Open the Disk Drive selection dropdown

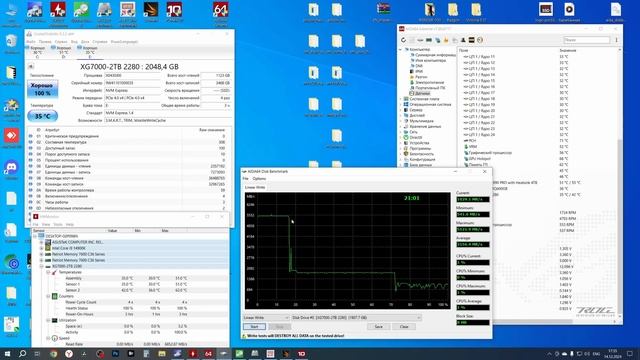coord(356,318)
